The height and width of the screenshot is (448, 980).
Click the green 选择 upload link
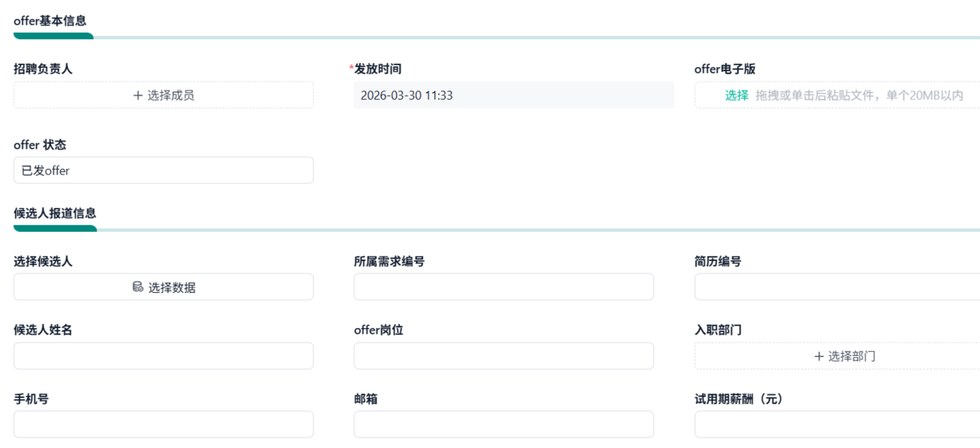click(x=737, y=95)
